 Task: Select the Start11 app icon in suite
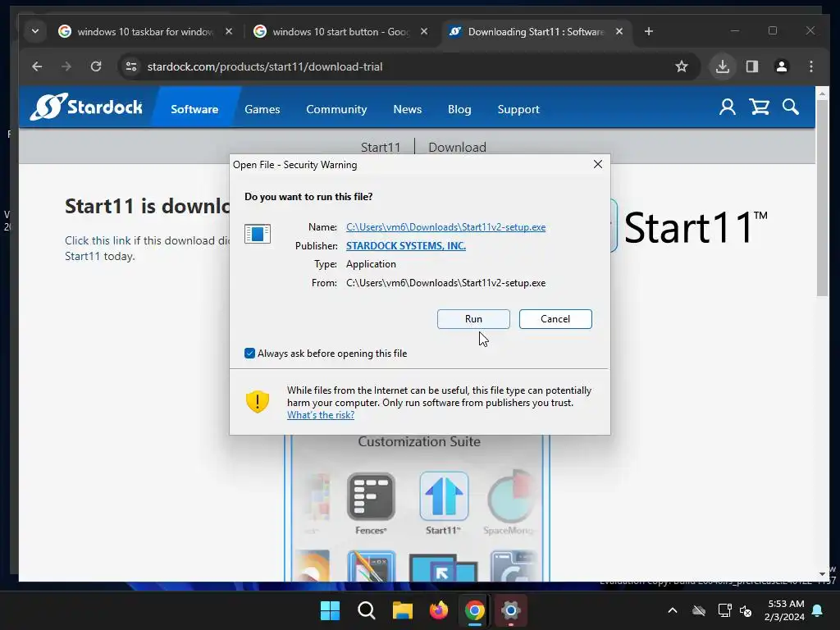point(444,496)
